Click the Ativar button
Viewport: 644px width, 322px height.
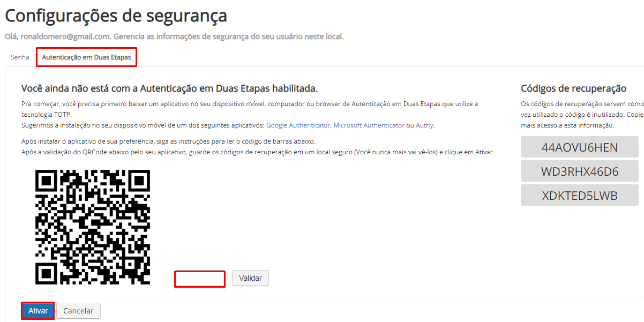point(38,311)
